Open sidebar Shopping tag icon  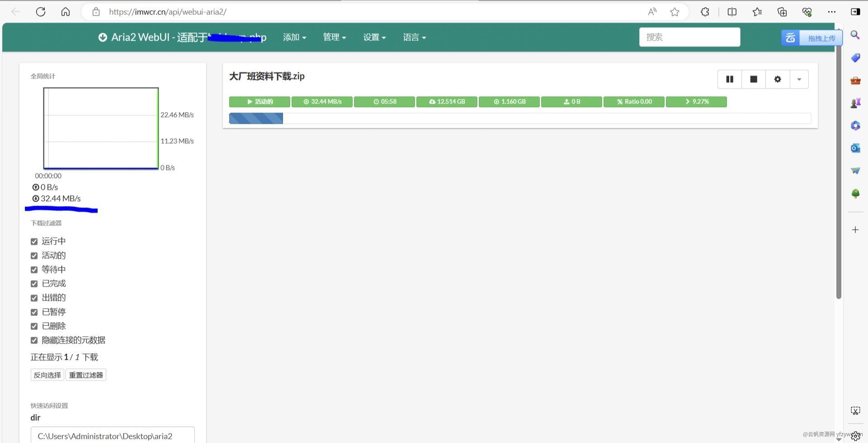point(855,58)
